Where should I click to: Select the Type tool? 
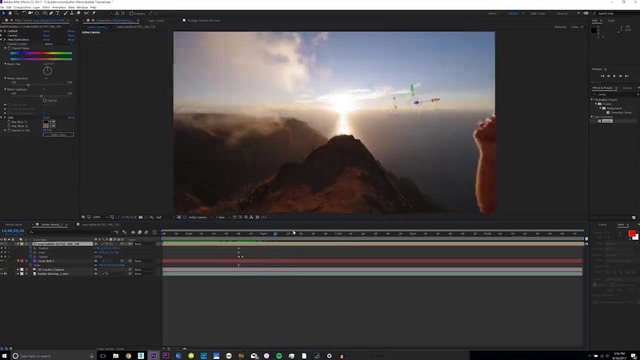coord(58,13)
